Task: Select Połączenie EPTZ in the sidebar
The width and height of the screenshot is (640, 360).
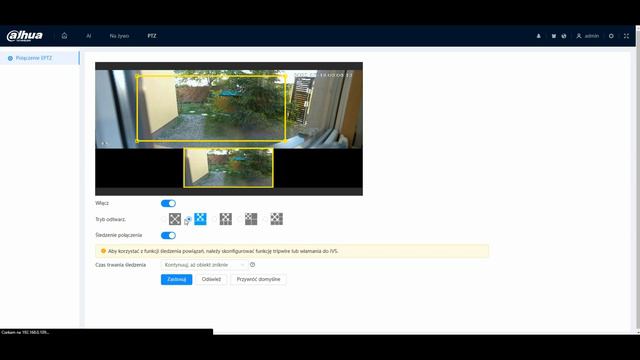Action: pos(40,58)
